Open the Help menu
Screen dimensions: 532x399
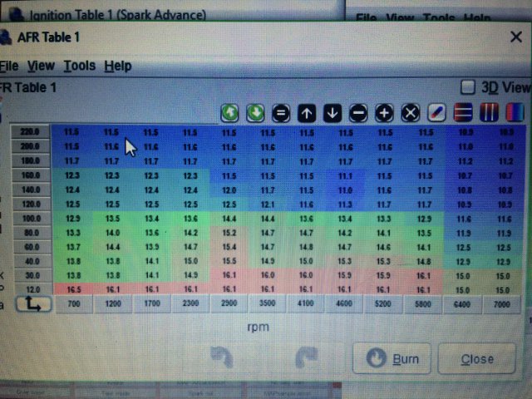click(x=117, y=66)
